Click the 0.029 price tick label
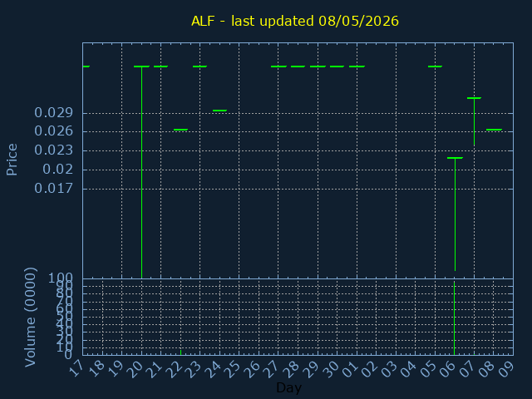The image size is (532, 399). (x=53, y=113)
